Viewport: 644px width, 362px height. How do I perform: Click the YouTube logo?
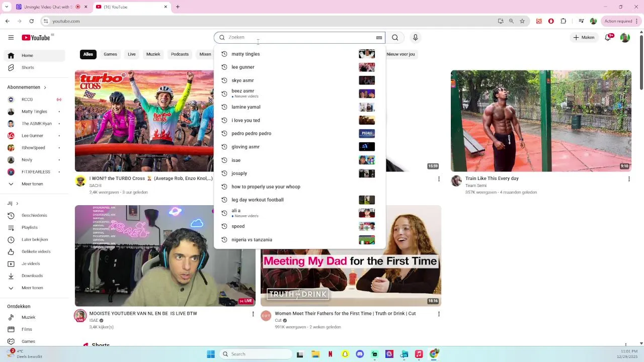pyautogui.click(x=36, y=38)
